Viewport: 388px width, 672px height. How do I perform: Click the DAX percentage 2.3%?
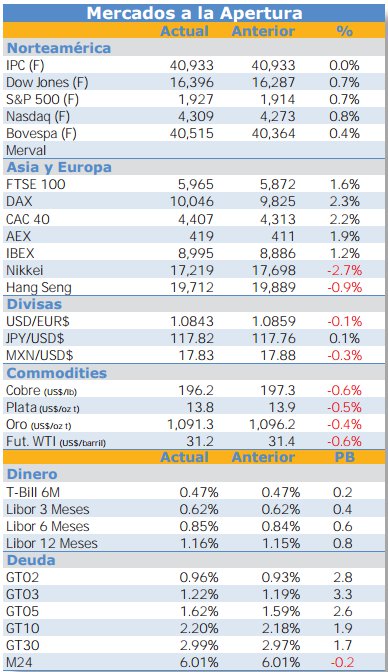(x=344, y=201)
